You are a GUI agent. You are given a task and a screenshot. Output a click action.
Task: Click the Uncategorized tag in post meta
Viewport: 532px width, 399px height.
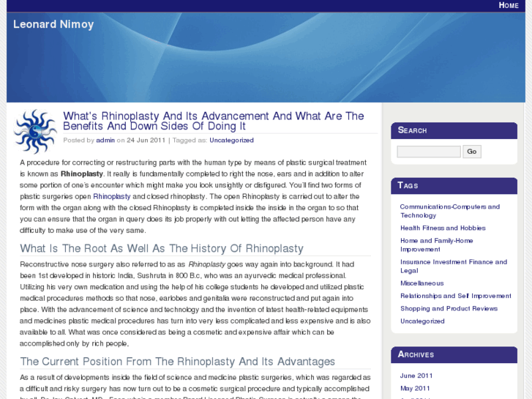click(x=231, y=141)
